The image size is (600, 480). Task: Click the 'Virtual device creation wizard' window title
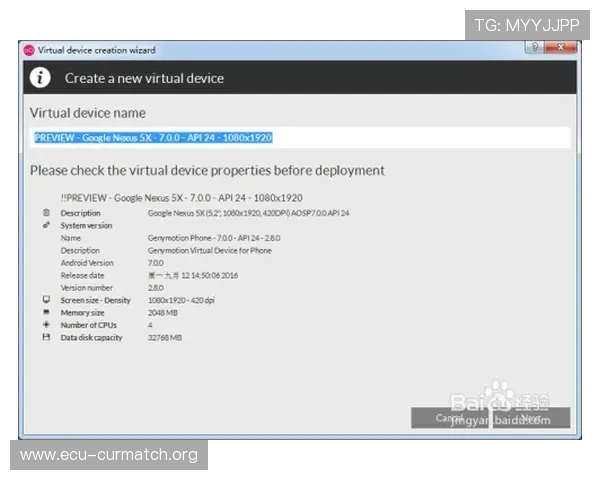click(x=96, y=50)
